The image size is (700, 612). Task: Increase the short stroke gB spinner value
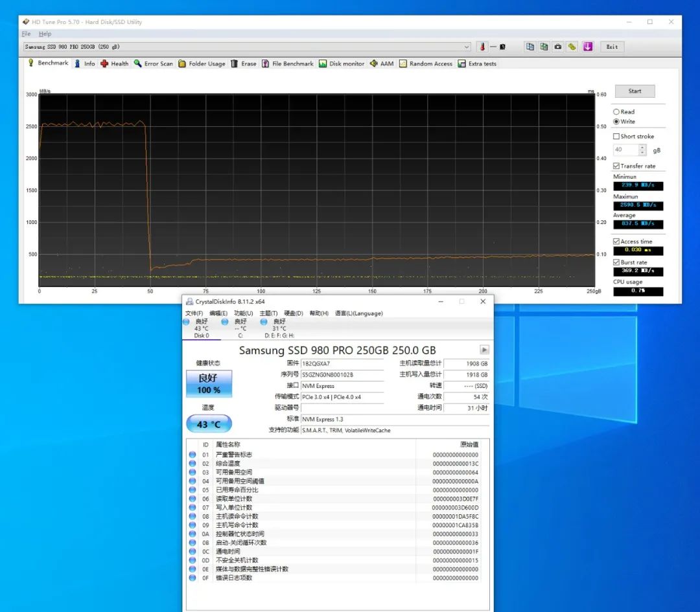(642, 146)
